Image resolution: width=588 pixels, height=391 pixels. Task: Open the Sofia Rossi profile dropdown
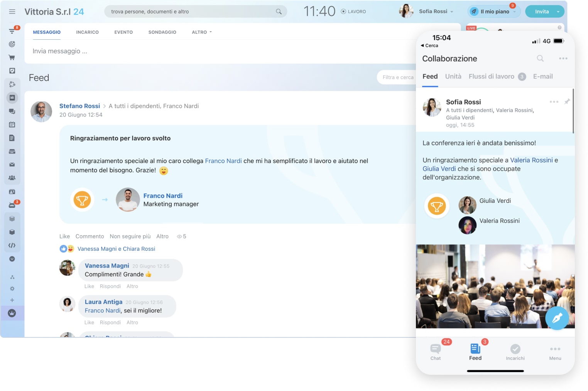pyautogui.click(x=436, y=12)
